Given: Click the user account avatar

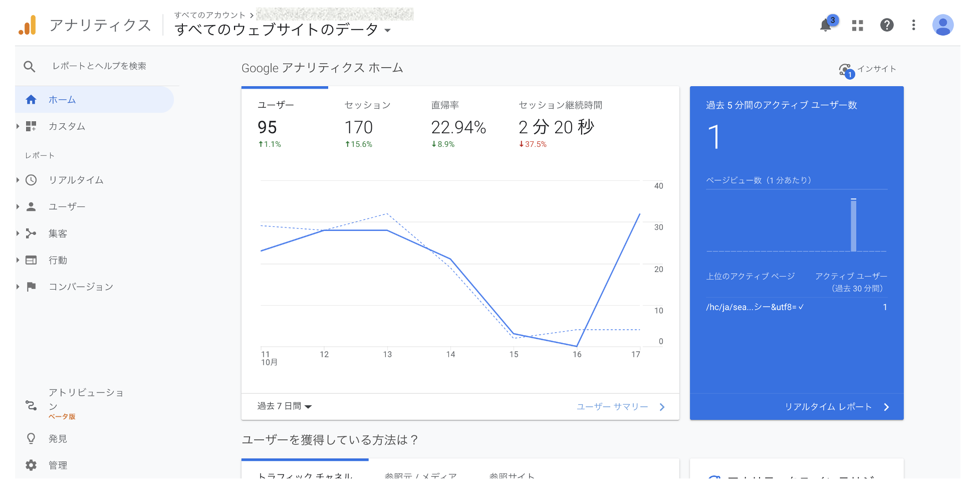Looking at the screenshot, I should (942, 25).
